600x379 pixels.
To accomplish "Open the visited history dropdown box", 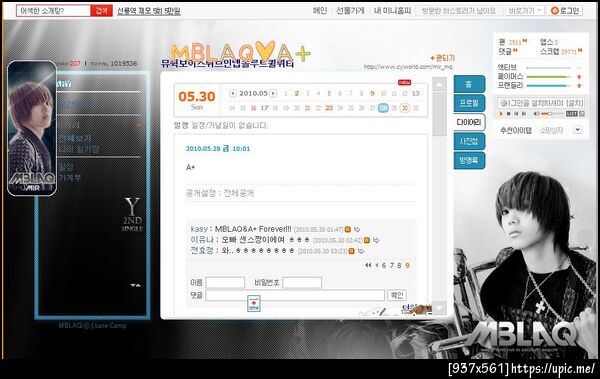I will [458, 11].
